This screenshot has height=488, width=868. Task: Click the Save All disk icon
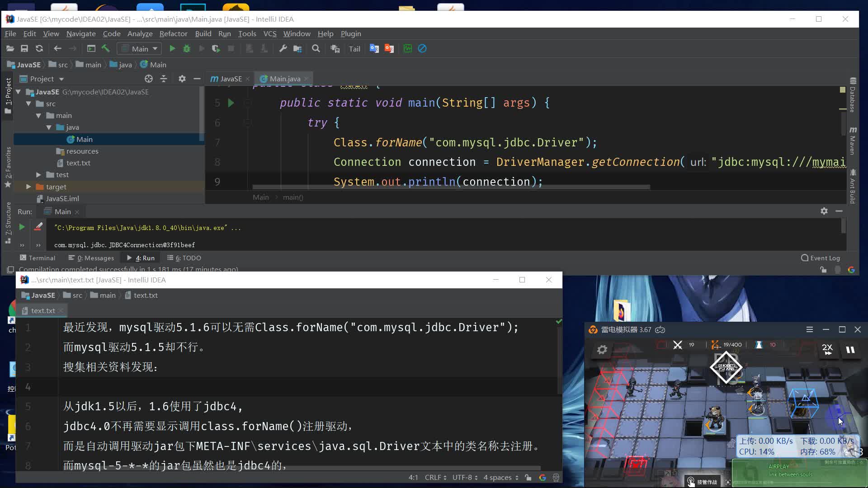click(24, 48)
